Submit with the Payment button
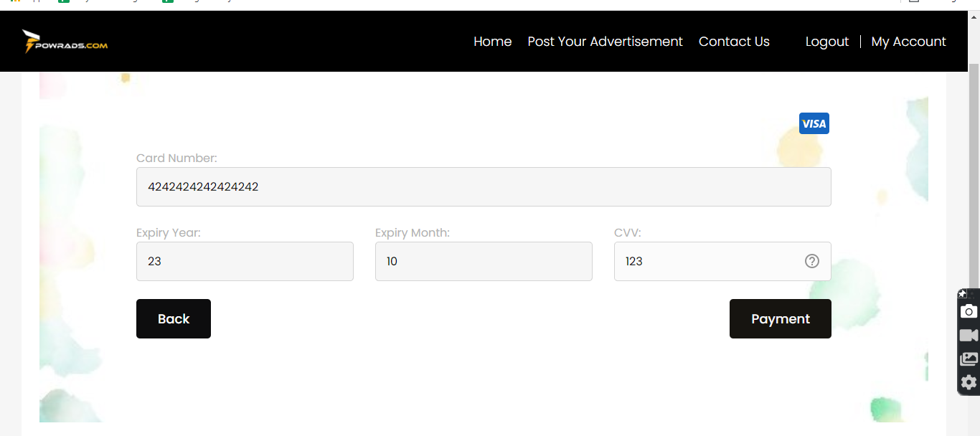 [x=780, y=318]
